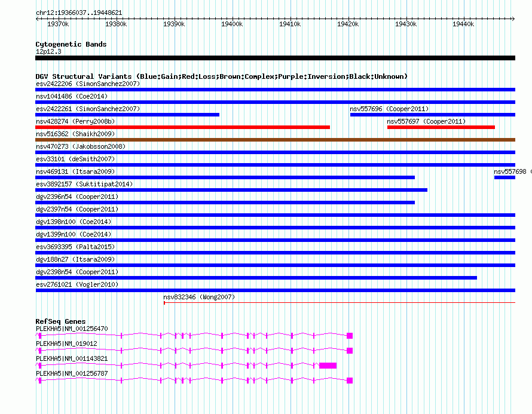Open the esv3892157 (Suktitipat2014) label
This screenshot has width=532, height=414.
[x=84, y=184]
